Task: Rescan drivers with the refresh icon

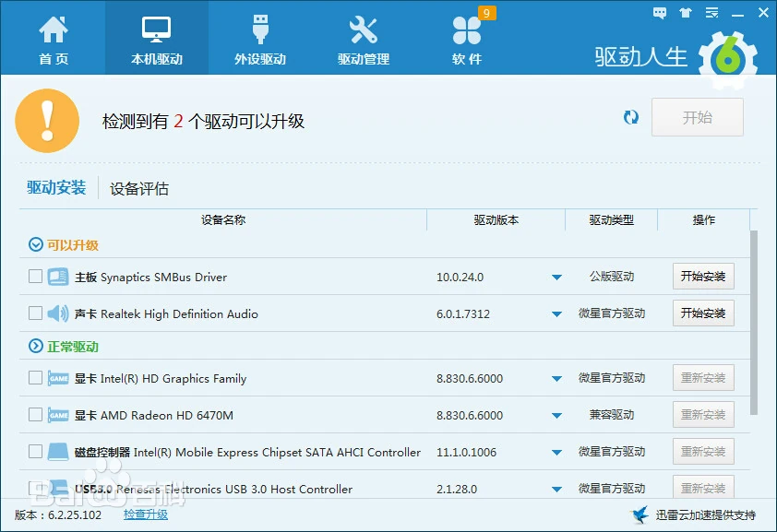Action: [x=631, y=117]
